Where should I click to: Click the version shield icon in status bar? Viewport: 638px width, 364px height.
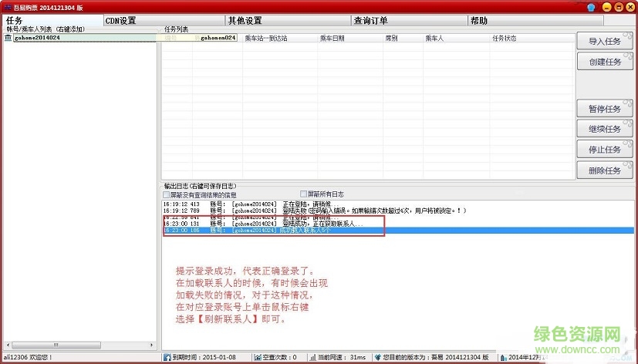click(x=378, y=358)
